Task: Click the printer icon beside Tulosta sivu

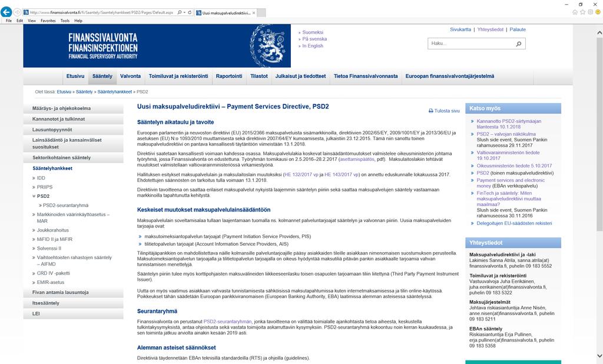Action: [430, 111]
